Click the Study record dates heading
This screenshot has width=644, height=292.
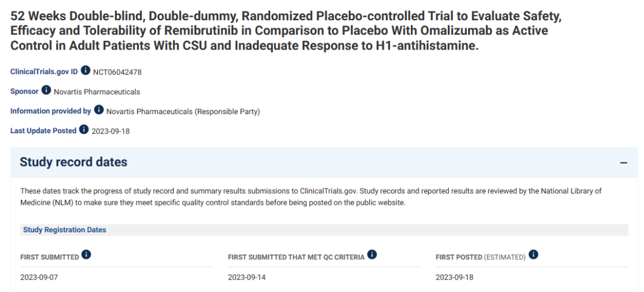(x=73, y=162)
